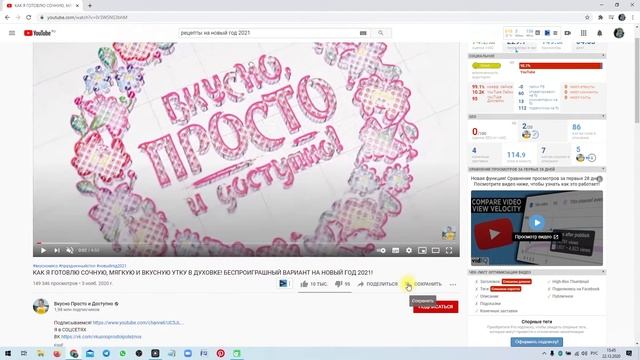
Task: Switch to theater mode
Action: tap(436, 250)
